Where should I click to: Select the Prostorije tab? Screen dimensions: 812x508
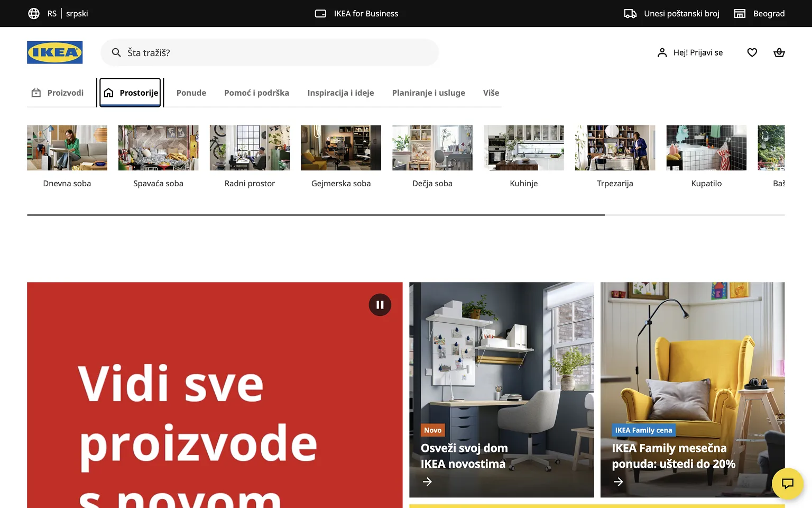(x=130, y=93)
